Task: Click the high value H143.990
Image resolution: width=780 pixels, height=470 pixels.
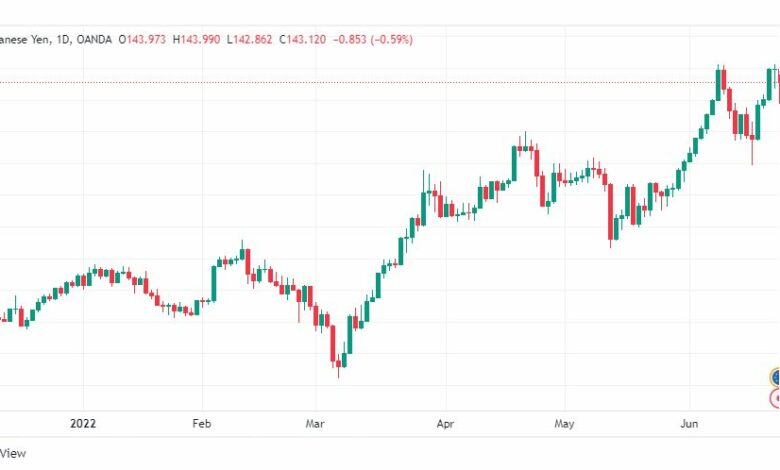Action: pos(196,39)
